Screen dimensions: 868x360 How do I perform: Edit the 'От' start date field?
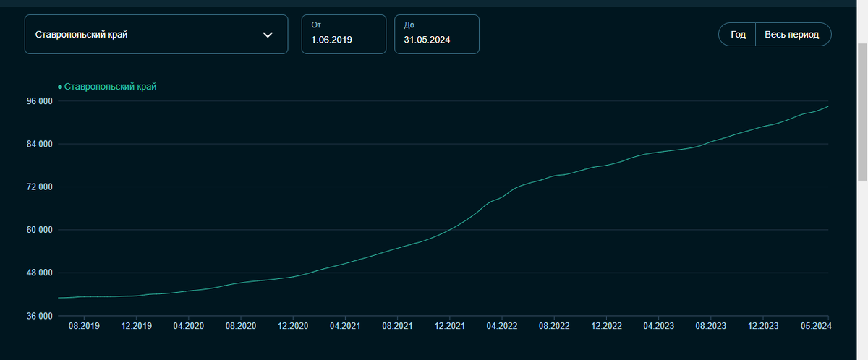(x=344, y=34)
